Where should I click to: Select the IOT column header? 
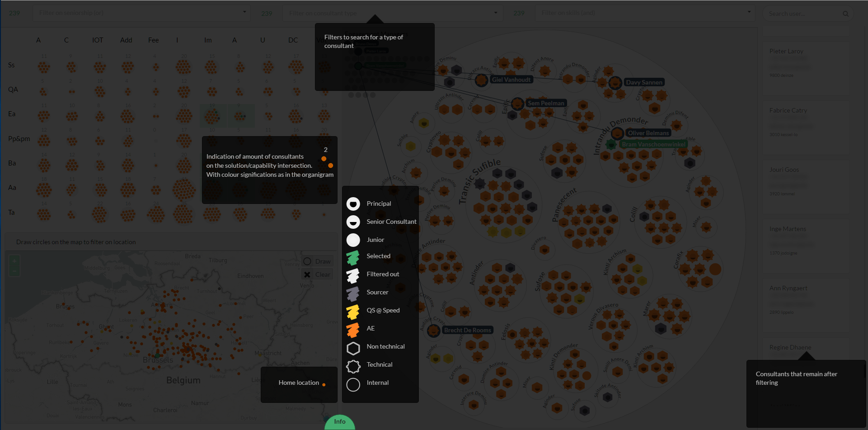[x=98, y=40]
